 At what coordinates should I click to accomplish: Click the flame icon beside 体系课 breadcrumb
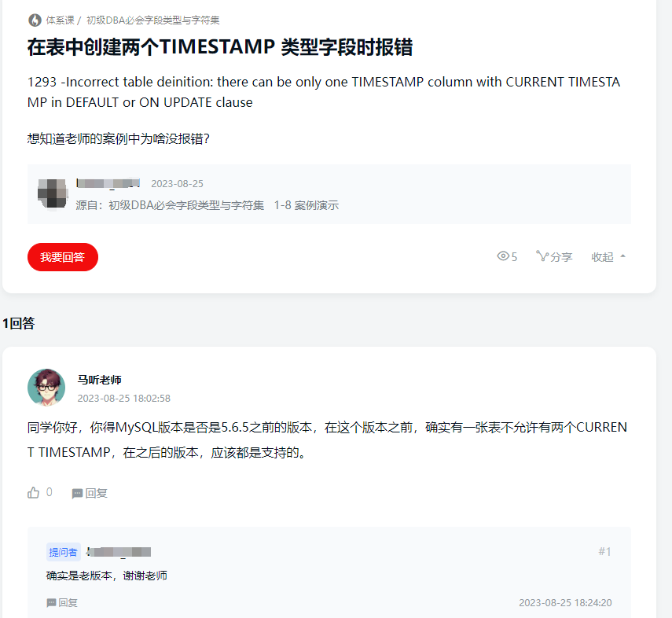pyautogui.click(x=35, y=20)
